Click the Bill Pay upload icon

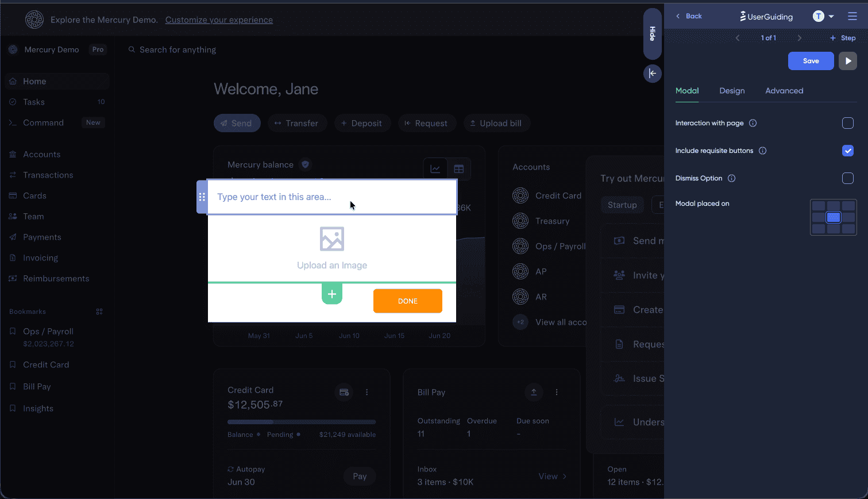click(534, 392)
